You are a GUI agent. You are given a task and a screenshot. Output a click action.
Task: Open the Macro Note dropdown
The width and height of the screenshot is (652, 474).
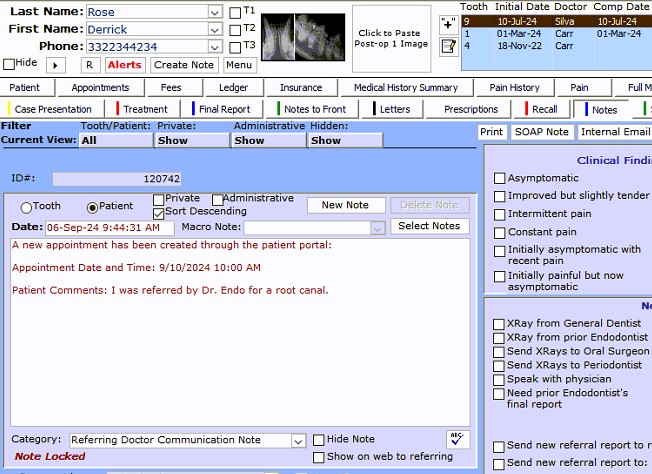pos(377,228)
